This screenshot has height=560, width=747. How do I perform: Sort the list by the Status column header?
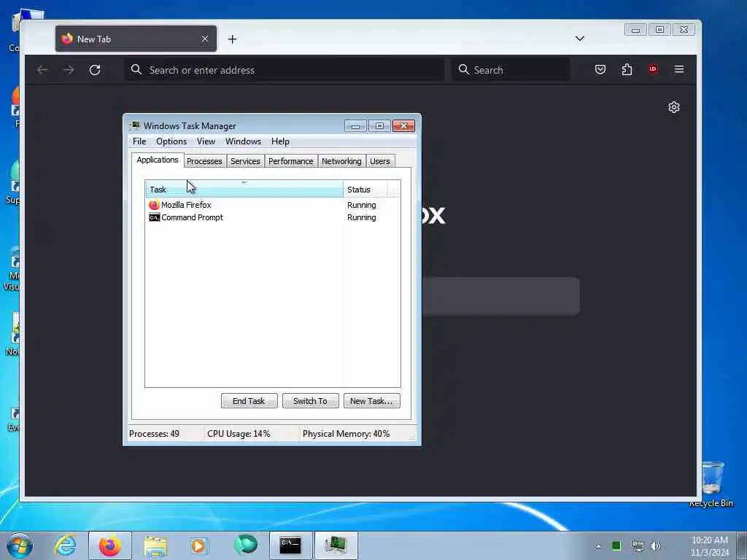click(x=365, y=190)
